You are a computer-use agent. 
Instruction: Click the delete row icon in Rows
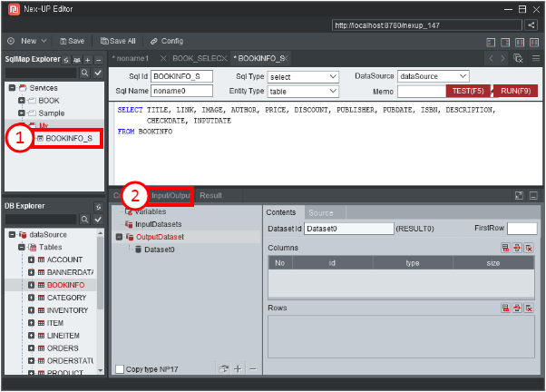coord(529,308)
